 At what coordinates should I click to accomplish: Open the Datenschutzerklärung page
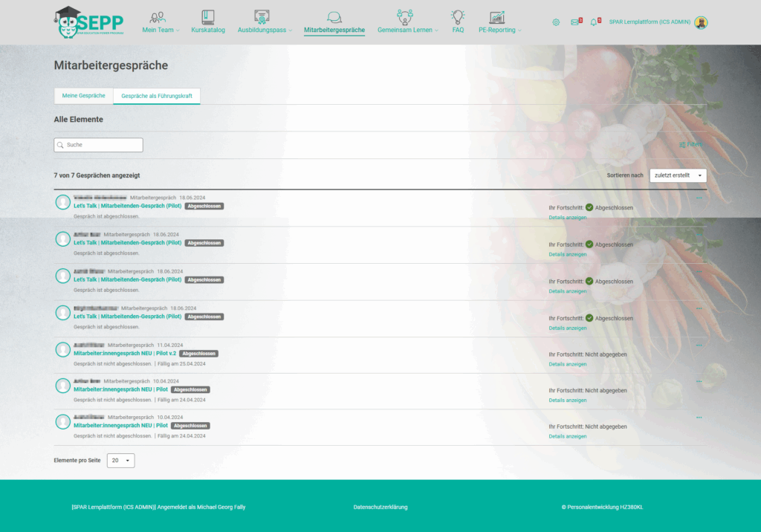[380, 507]
